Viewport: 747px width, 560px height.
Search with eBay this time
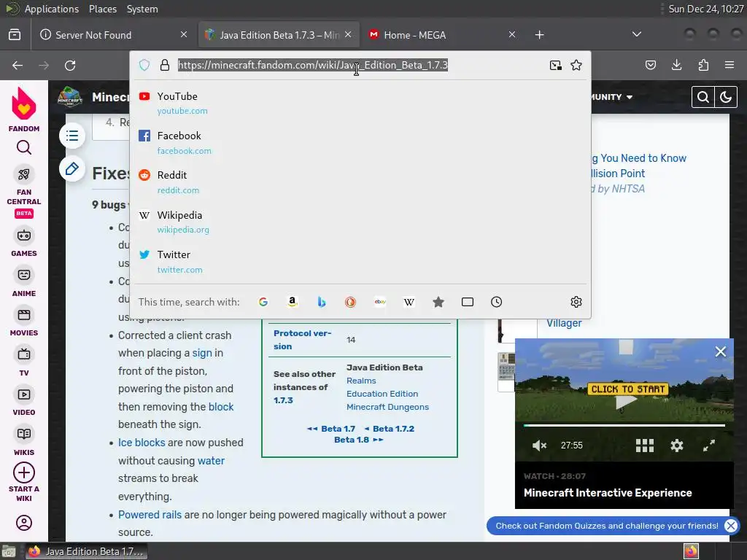(x=379, y=302)
